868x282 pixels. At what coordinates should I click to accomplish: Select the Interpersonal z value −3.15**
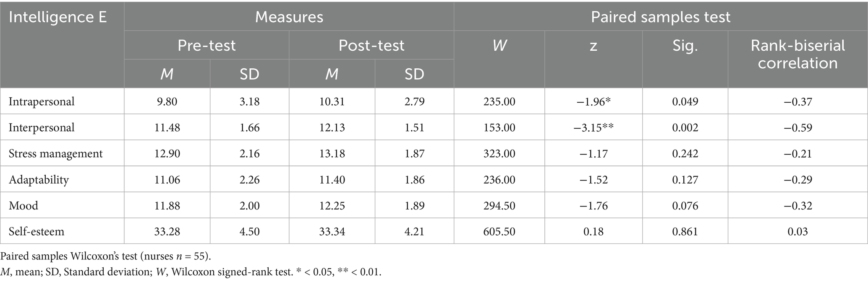click(x=593, y=127)
